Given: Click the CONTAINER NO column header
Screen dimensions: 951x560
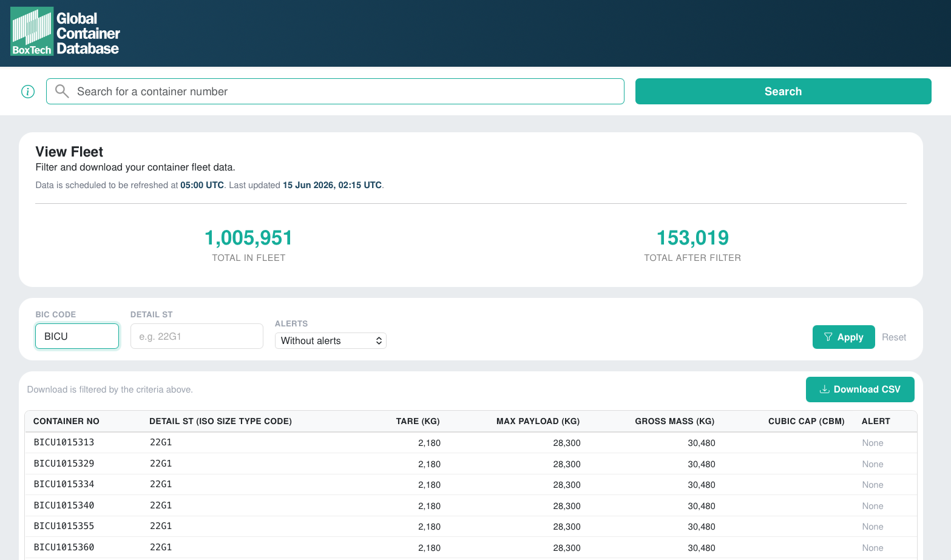Looking at the screenshot, I should coord(66,421).
